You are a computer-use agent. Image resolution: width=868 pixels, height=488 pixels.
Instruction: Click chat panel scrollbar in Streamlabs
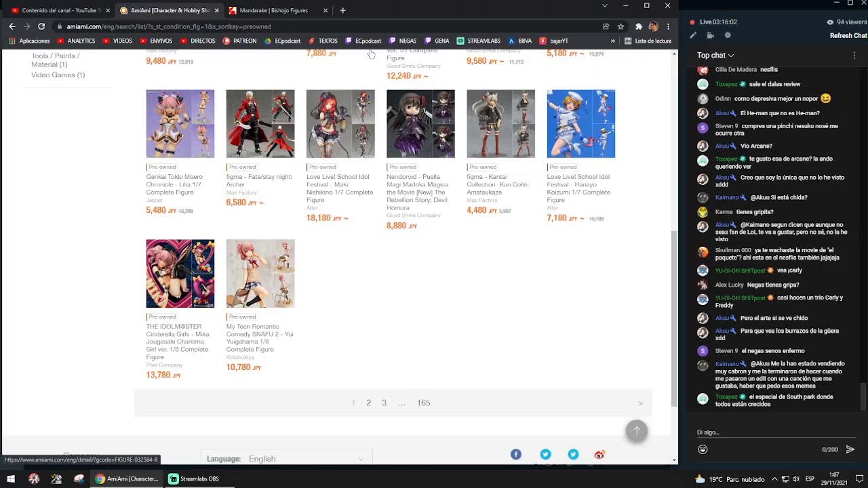[x=863, y=396]
